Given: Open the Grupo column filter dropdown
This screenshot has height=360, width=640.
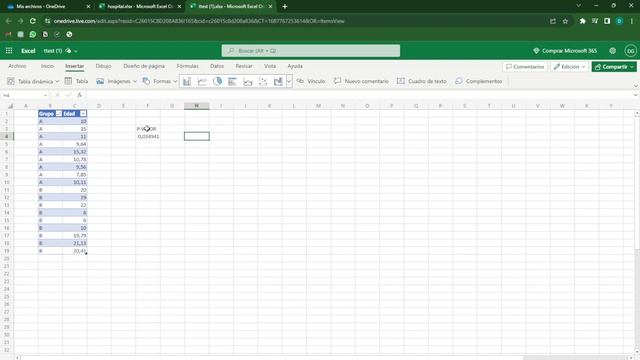Looking at the screenshot, I should [x=59, y=113].
